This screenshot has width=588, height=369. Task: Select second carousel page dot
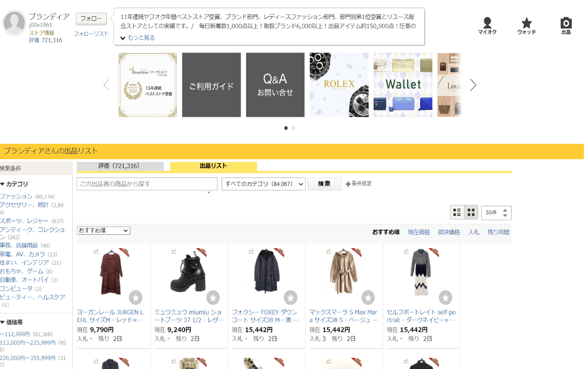pyautogui.click(x=294, y=128)
